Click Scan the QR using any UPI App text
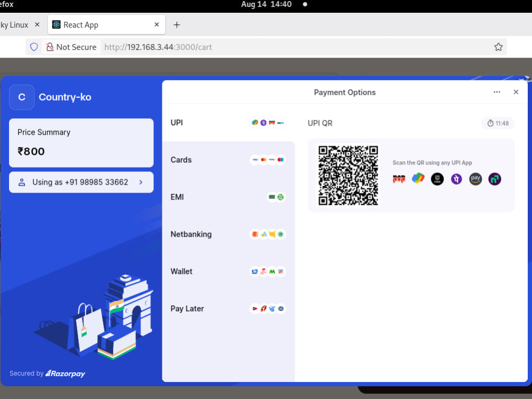Screen dimensions: 532x399 [432, 163]
